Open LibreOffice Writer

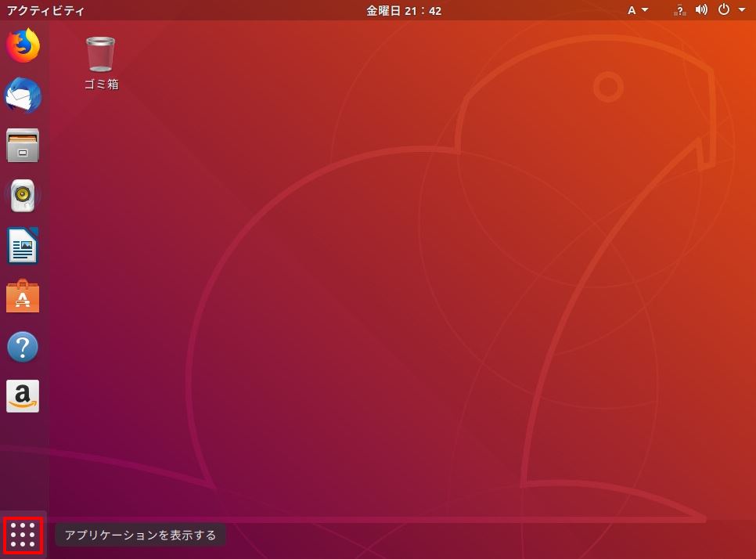click(x=23, y=246)
